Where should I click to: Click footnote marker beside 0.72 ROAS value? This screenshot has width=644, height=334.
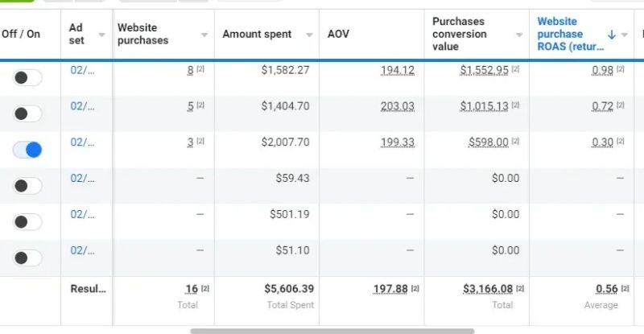[x=619, y=106]
